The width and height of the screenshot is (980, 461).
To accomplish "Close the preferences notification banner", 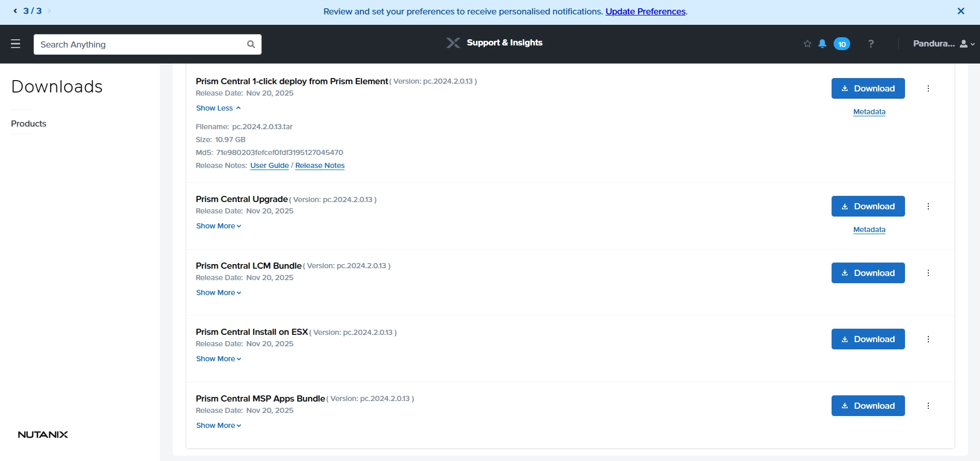I will pyautogui.click(x=961, y=11).
